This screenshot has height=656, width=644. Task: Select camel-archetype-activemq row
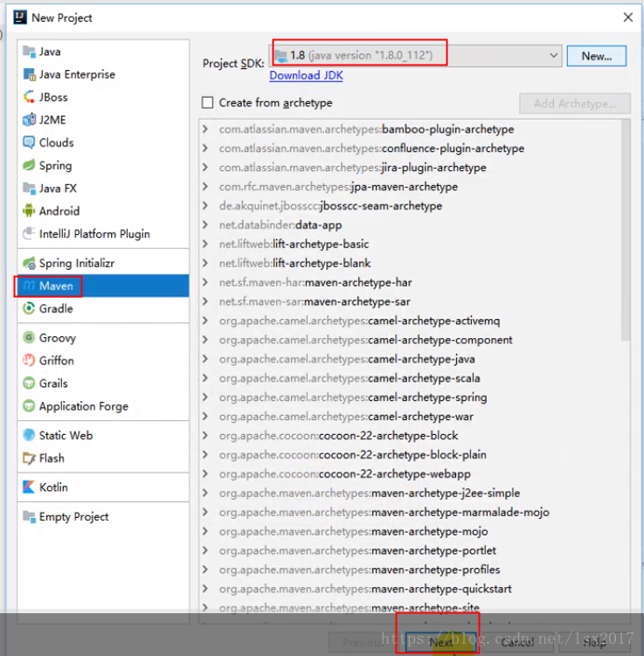coord(411,321)
